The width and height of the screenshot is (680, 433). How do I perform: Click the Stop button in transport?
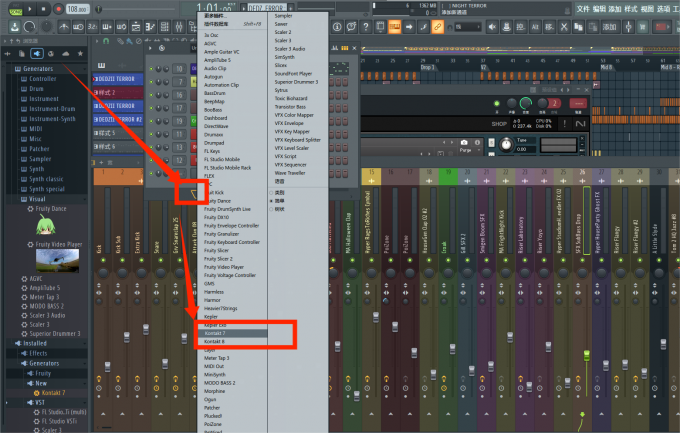(x=43, y=8)
